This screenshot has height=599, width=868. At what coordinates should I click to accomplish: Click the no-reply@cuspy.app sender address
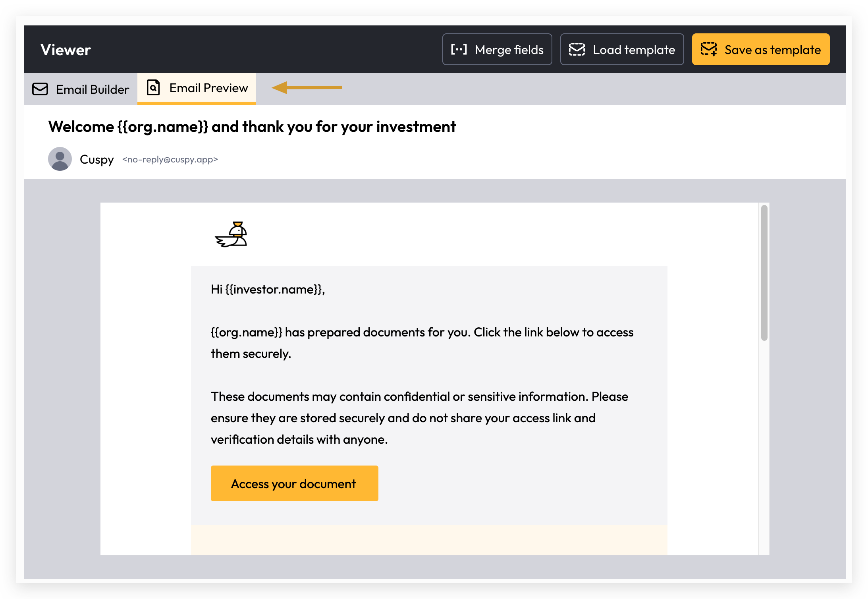(x=170, y=159)
